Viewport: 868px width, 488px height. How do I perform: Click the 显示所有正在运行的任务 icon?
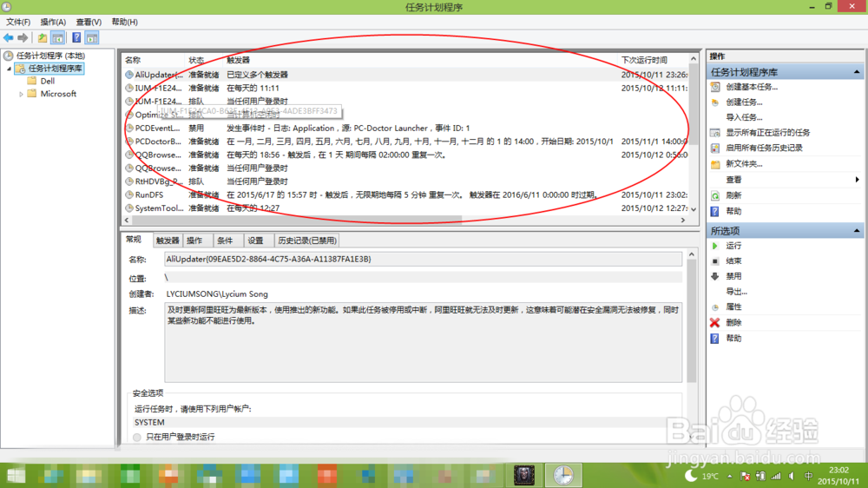point(715,132)
